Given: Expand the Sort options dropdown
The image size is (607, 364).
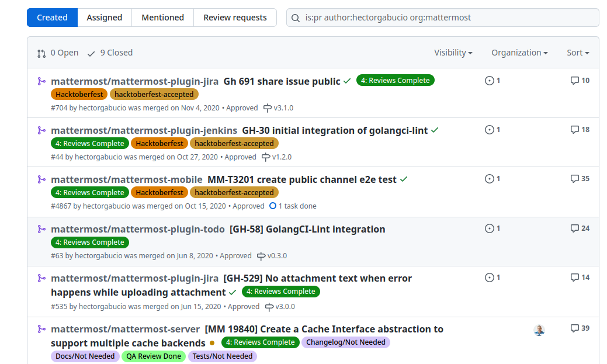Looking at the screenshot, I should 577,52.
